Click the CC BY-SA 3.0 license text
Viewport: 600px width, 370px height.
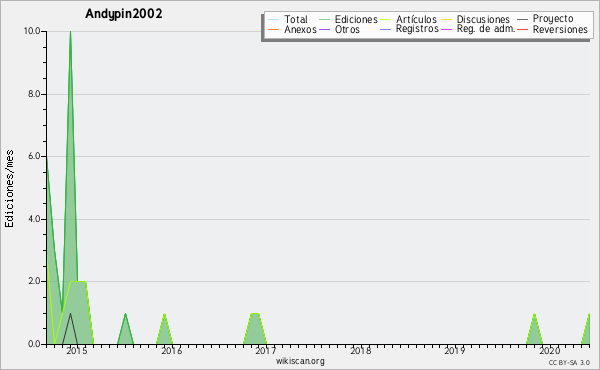click(569, 362)
